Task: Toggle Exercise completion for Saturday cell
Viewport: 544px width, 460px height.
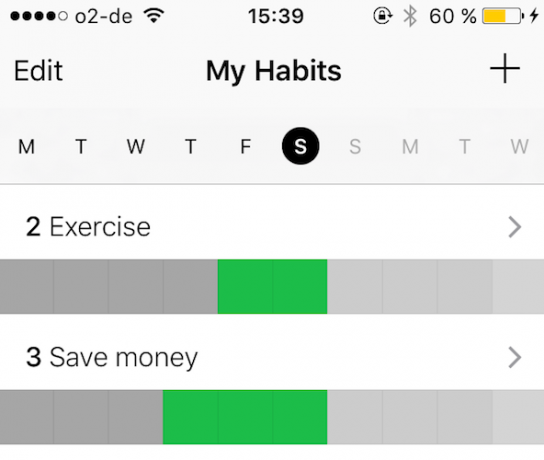Action: [300, 287]
